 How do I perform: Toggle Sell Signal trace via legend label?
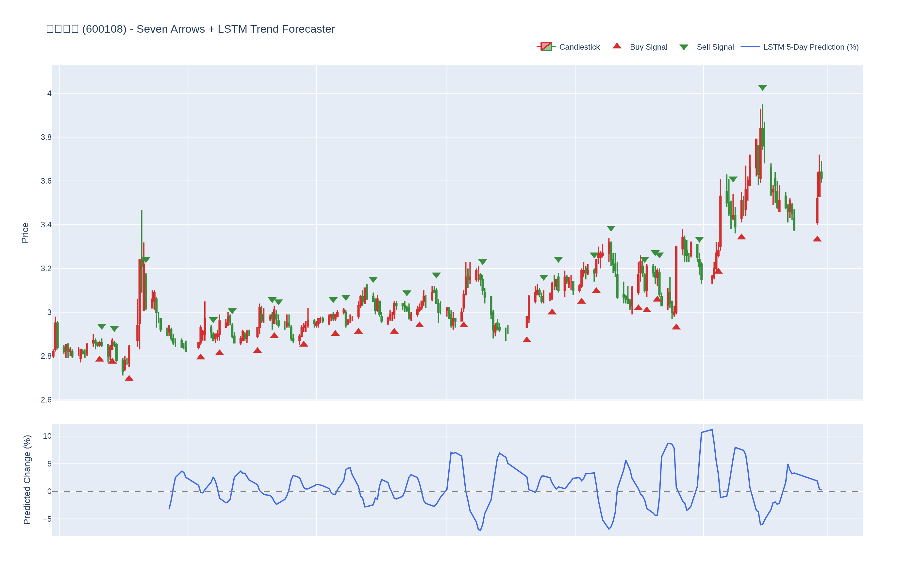point(715,47)
